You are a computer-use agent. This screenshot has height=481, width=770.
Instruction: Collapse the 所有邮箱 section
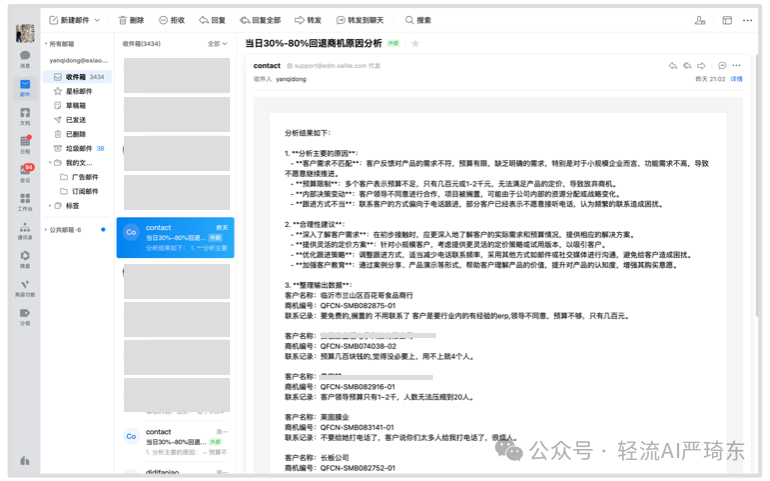46,44
